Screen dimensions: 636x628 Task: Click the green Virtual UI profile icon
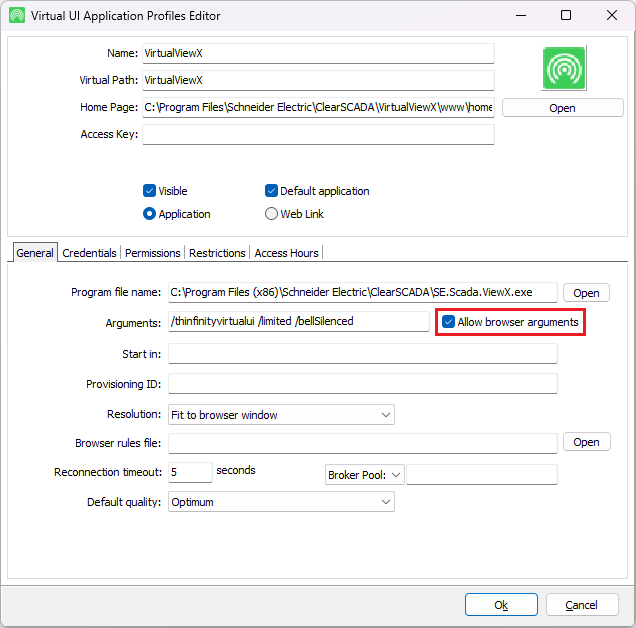point(564,68)
